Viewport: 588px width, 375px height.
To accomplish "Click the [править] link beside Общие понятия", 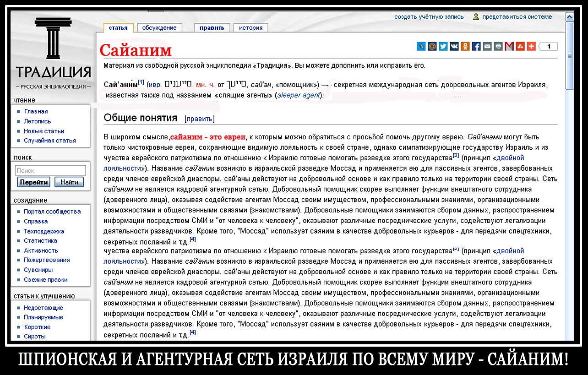I will tap(200, 119).
